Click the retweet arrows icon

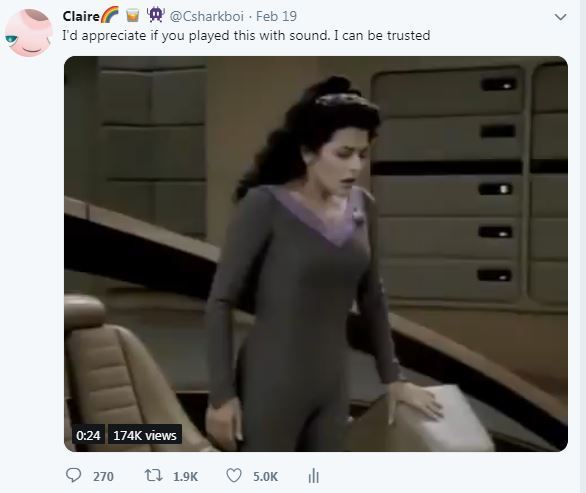point(153,476)
